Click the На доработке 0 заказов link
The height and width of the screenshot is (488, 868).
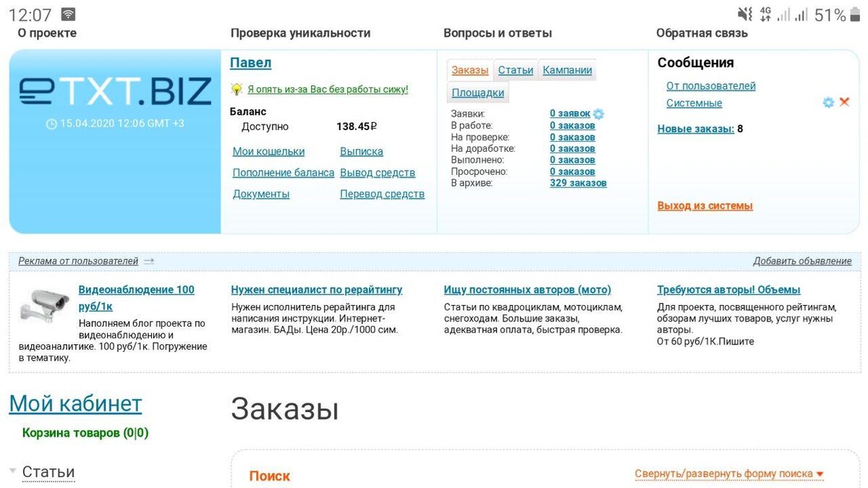[x=572, y=148]
